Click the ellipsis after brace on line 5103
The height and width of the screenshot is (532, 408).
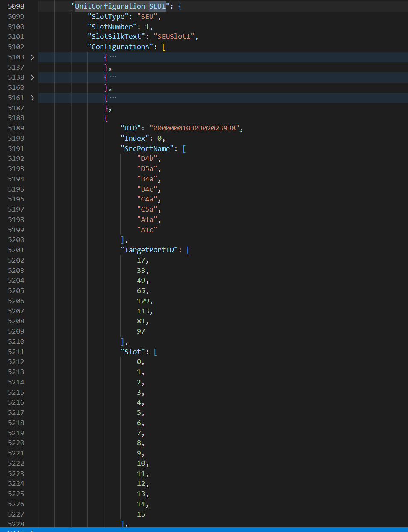point(113,57)
